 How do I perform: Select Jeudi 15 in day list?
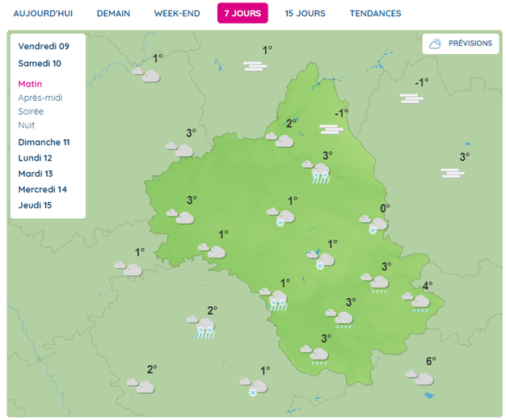35,205
